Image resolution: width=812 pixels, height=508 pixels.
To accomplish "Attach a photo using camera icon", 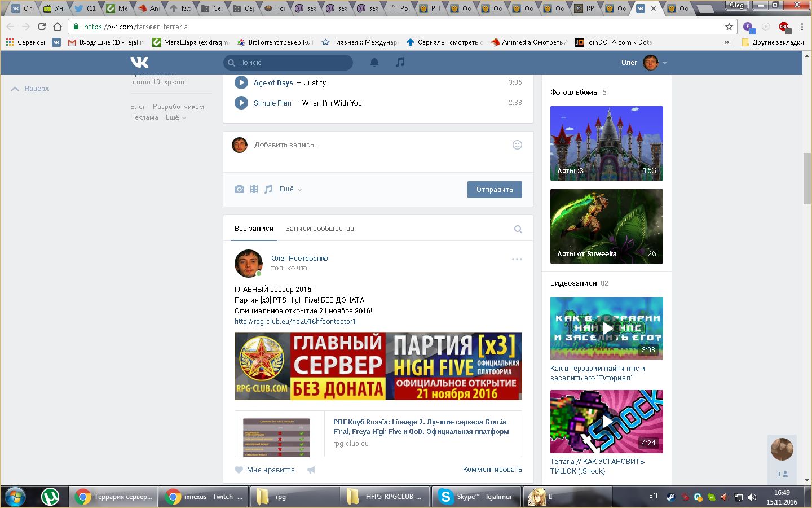I will pyautogui.click(x=239, y=190).
